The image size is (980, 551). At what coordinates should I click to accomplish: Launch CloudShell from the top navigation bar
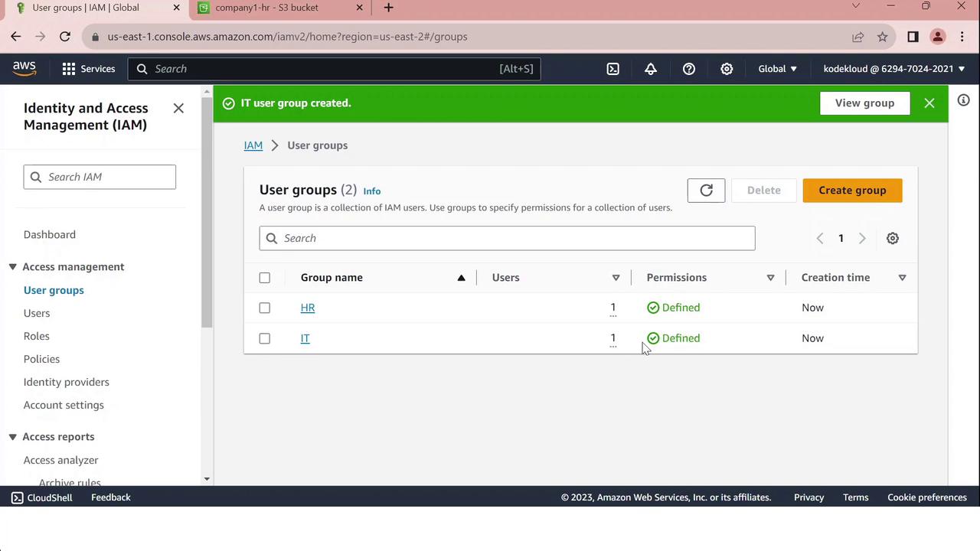(x=613, y=69)
